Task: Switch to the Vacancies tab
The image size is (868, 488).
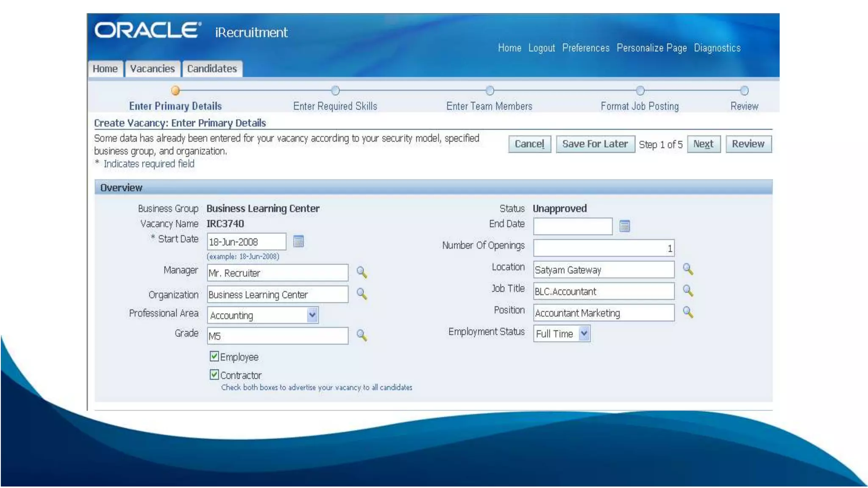Action: coord(152,69)
